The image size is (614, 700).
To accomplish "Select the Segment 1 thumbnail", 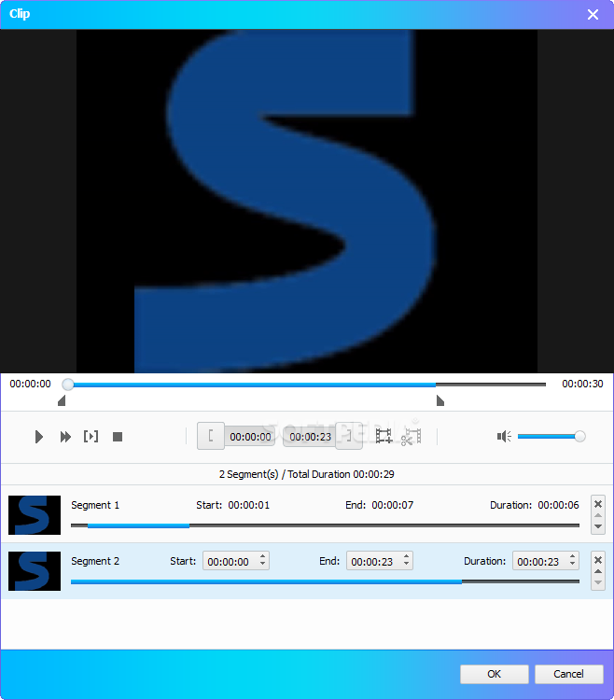I will (35, 515).
